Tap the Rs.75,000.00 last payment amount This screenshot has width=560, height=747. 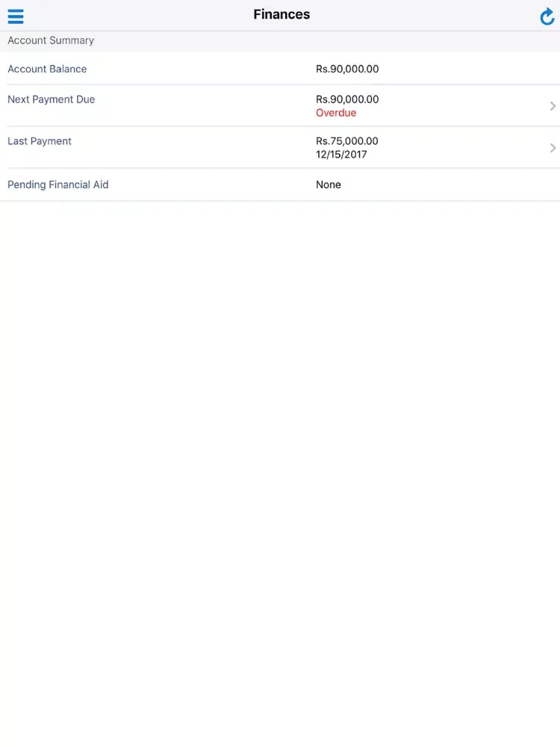click(347, 141)
